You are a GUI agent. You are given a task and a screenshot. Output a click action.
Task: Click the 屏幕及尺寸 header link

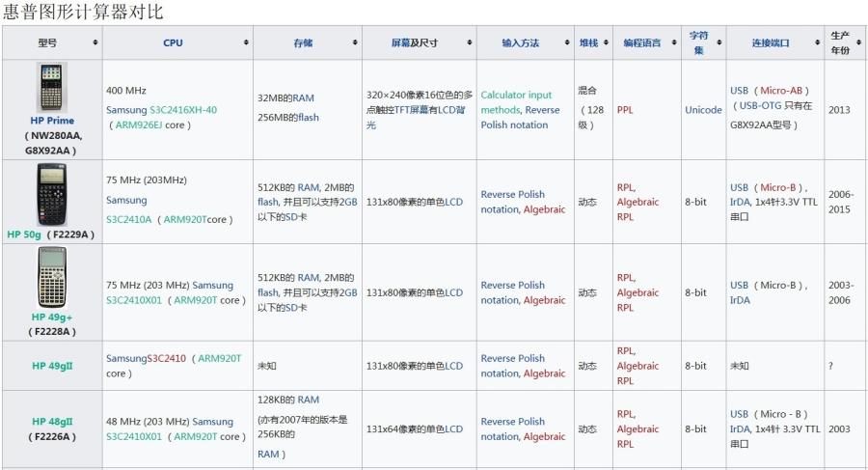[414, 42]
